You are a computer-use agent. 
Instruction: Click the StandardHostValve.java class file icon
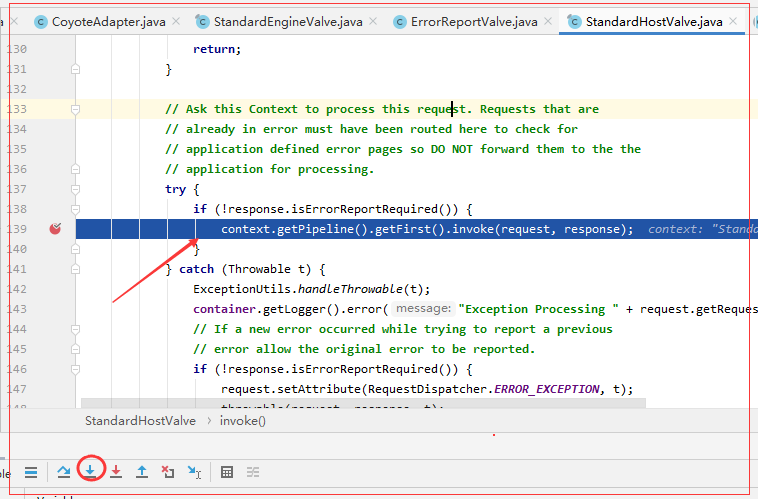pyautogui.click(x=574, y=21)
